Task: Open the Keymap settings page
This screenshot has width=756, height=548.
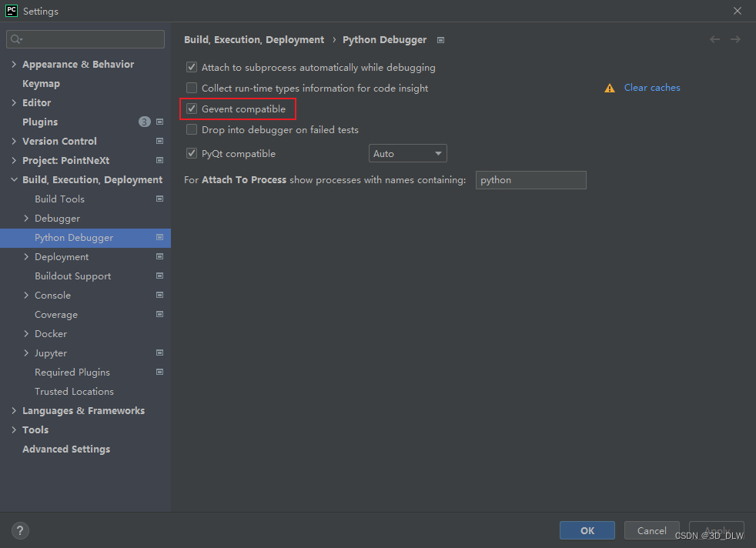Action: 41,83
